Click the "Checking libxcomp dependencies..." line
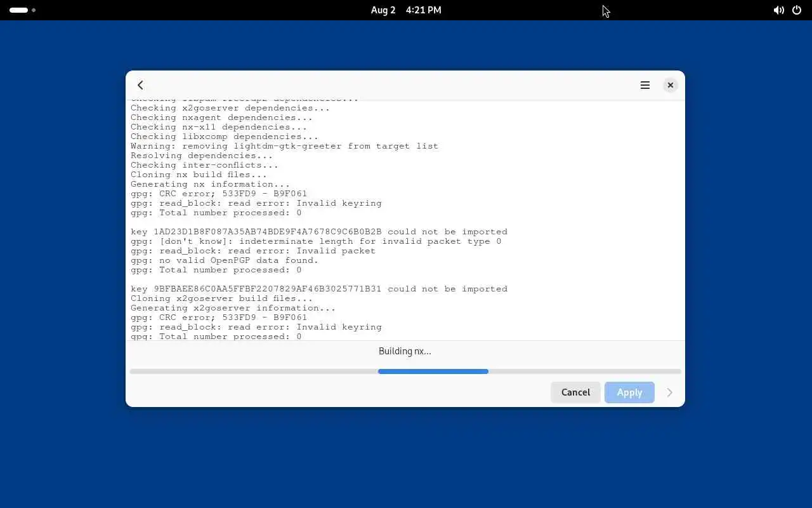 tap(225, 137)
